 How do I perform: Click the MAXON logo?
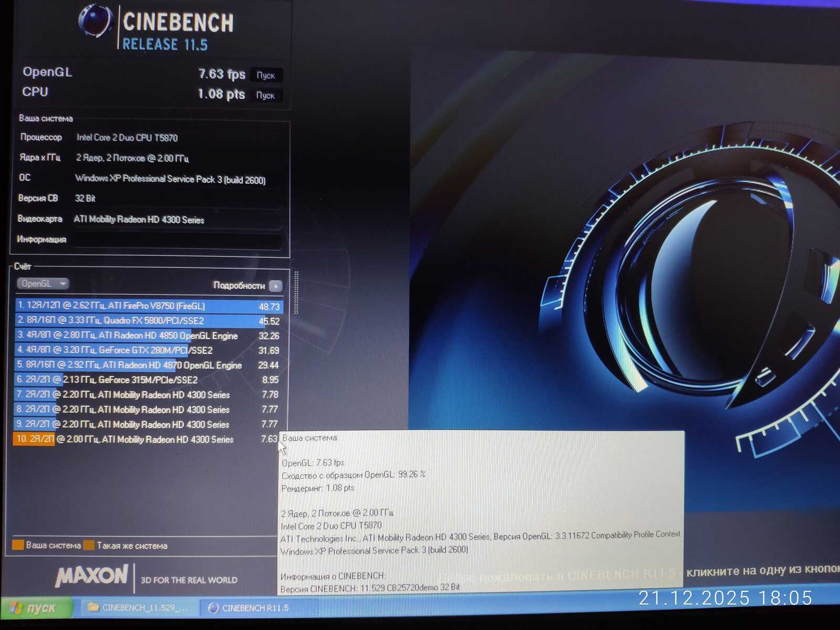coord(92,576)
